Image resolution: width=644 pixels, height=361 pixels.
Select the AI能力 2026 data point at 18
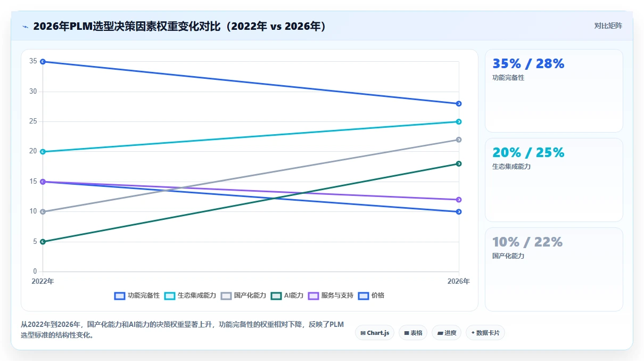pos(459,164)
